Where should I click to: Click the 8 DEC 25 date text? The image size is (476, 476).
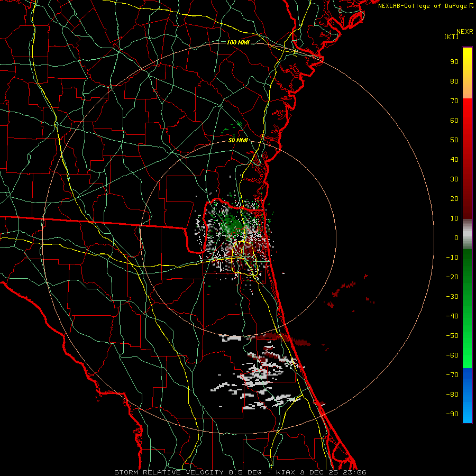coord(319,472)
